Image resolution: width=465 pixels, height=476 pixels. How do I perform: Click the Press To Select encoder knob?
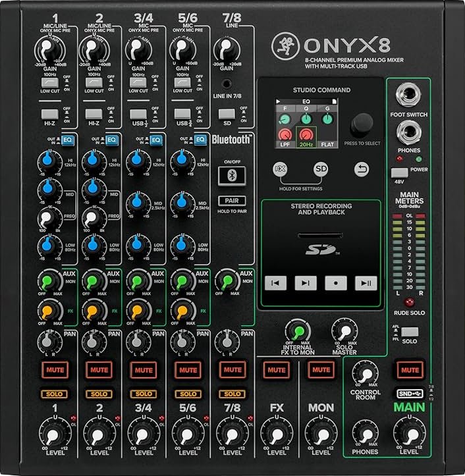(x=360, y=123)
